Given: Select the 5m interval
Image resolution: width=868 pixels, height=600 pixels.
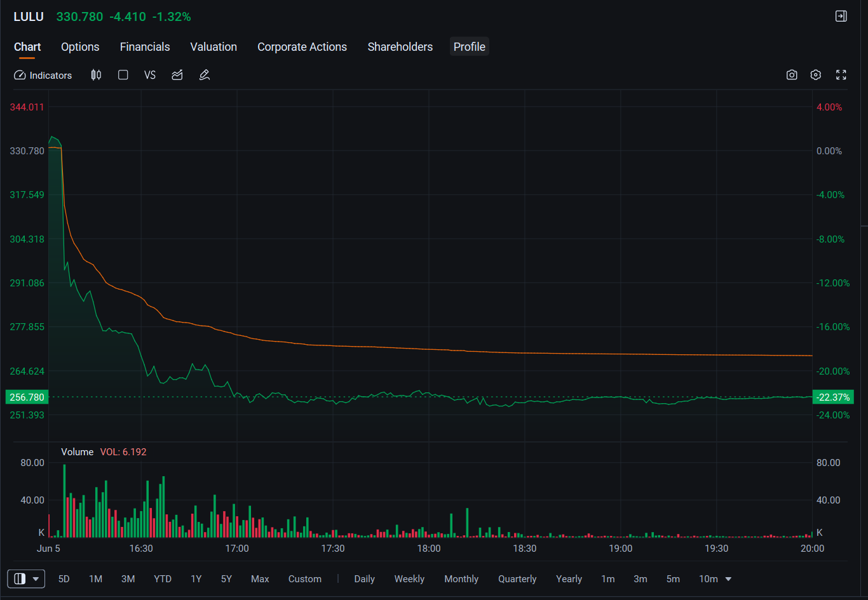Looking at the screenshot, I should click(x=673, y=579).
